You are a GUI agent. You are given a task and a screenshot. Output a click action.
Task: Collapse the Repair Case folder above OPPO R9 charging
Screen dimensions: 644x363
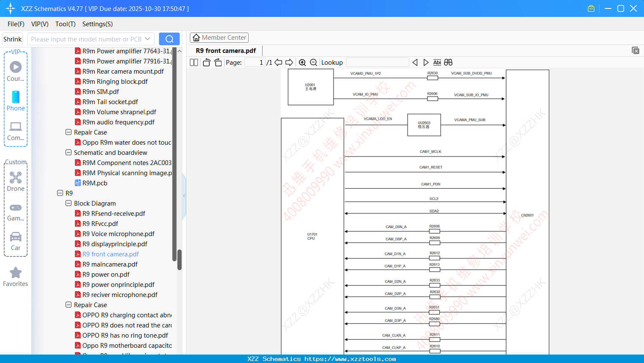[x=69, y=305]
